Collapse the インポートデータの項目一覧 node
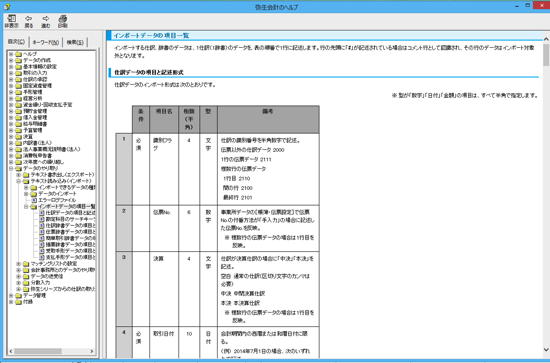 (x=26, y=207)
